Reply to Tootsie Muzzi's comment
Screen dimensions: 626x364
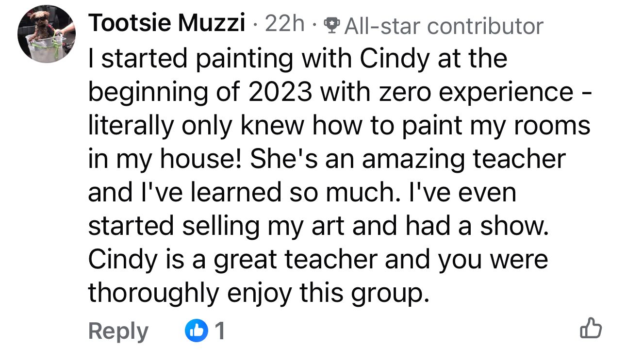coord(118,331)
